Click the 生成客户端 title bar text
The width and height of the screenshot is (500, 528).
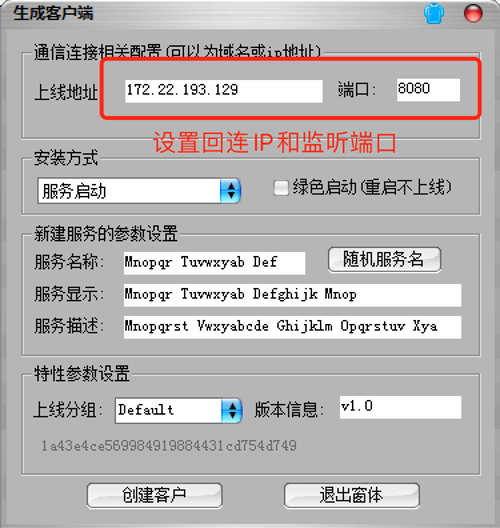coord(53,13)
